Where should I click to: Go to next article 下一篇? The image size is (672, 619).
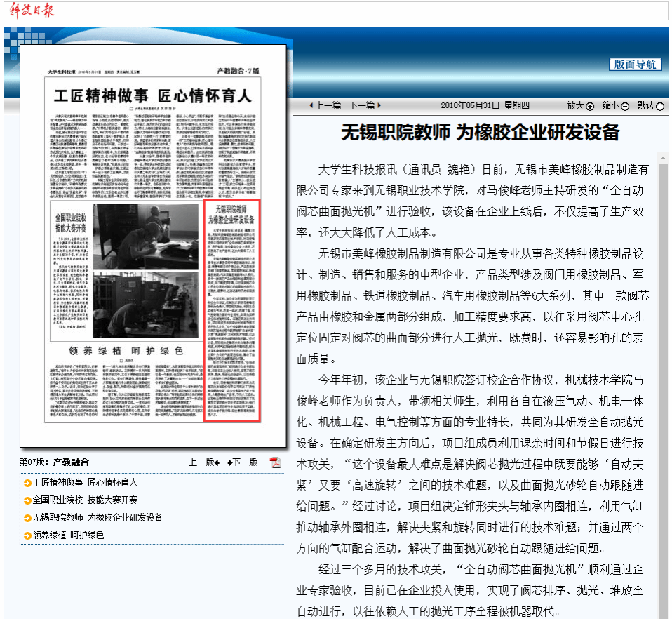(x=365, y=105)
